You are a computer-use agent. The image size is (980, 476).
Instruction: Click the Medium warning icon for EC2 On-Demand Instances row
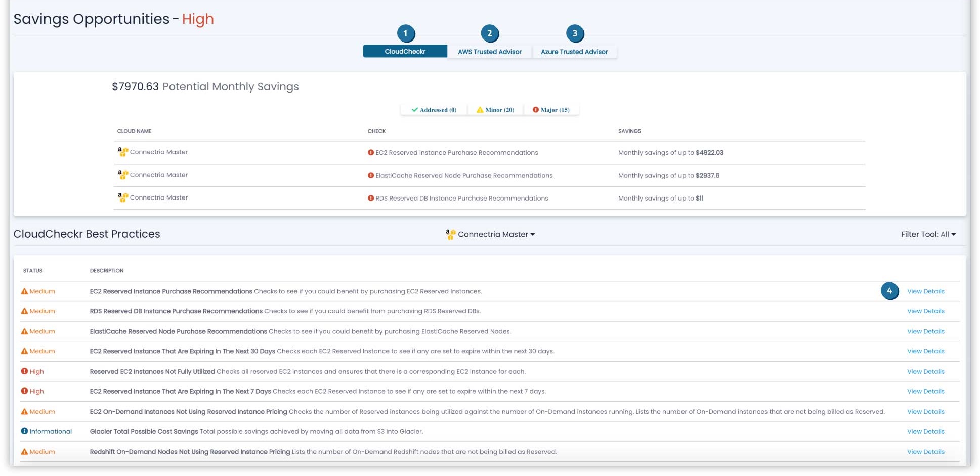24,412
